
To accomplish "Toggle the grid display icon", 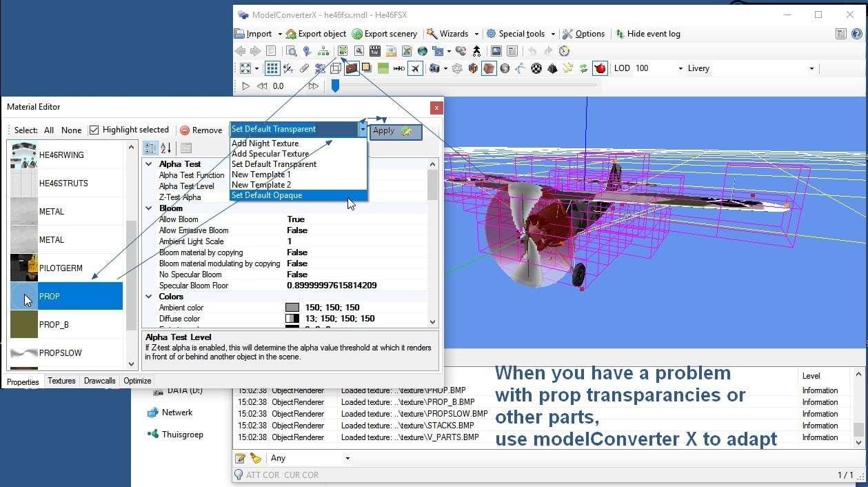I will (x=272, y=68).
